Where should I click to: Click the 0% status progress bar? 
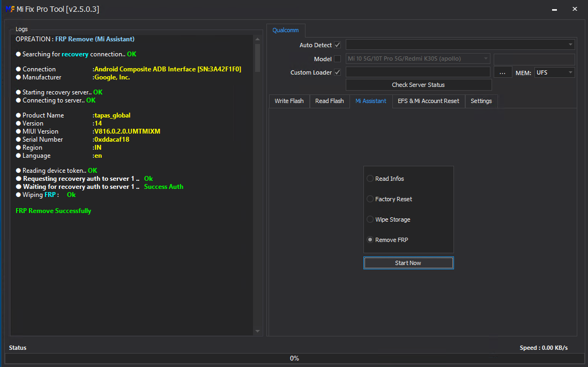[294, 358]
